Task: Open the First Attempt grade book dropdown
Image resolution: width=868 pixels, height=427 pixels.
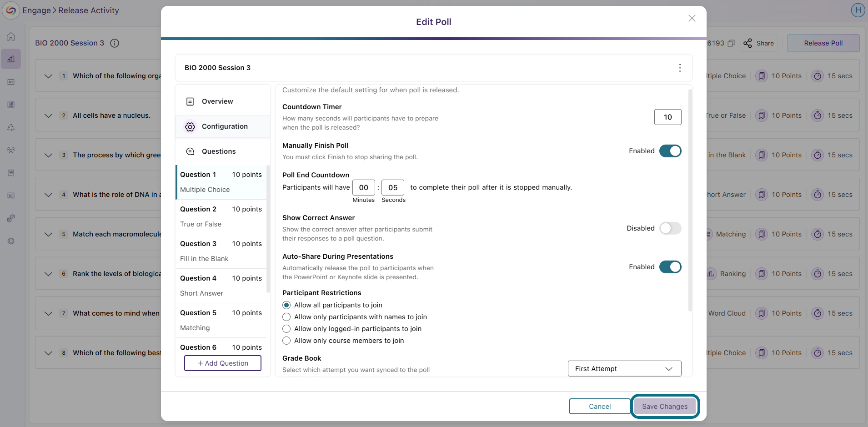Action: click(x=624, y=369)
